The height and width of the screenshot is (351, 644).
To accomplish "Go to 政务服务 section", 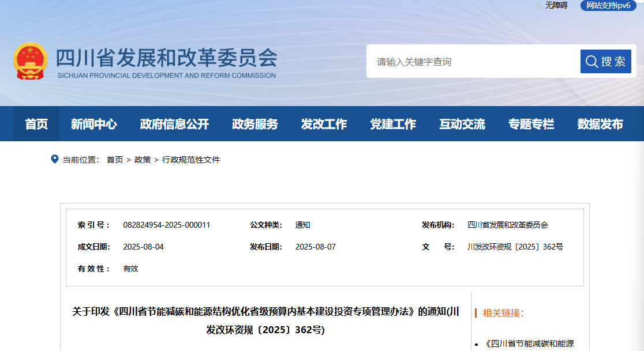I will click(254, 124).
